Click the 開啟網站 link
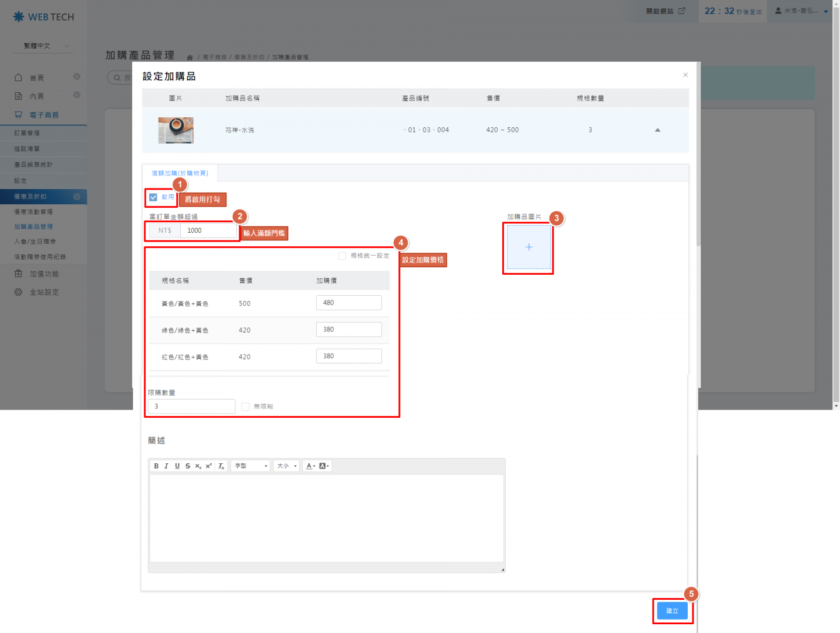The image size is (840, 633). point(665,11)
